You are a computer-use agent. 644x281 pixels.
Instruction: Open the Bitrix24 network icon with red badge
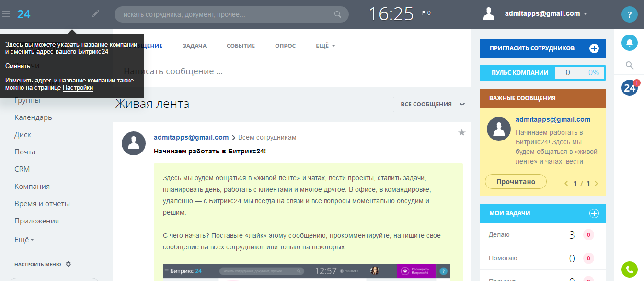(629, 88)
